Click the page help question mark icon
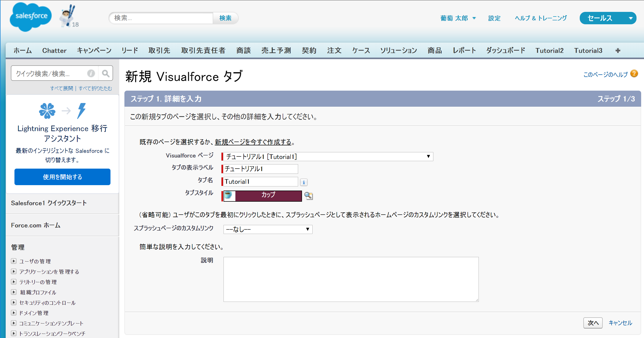Viewport: 644px width, 338px height. 634,74
